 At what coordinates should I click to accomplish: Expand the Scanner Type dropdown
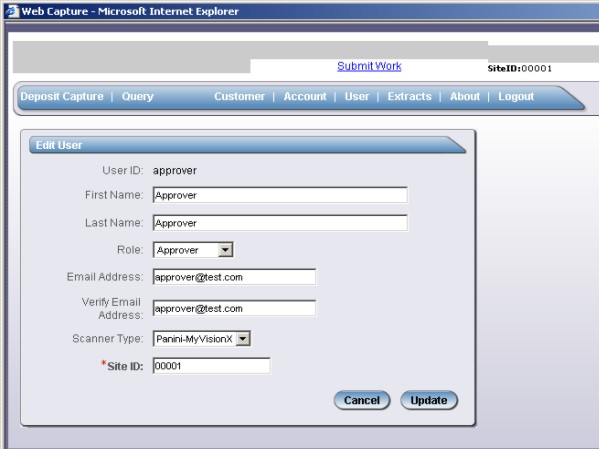243,339
